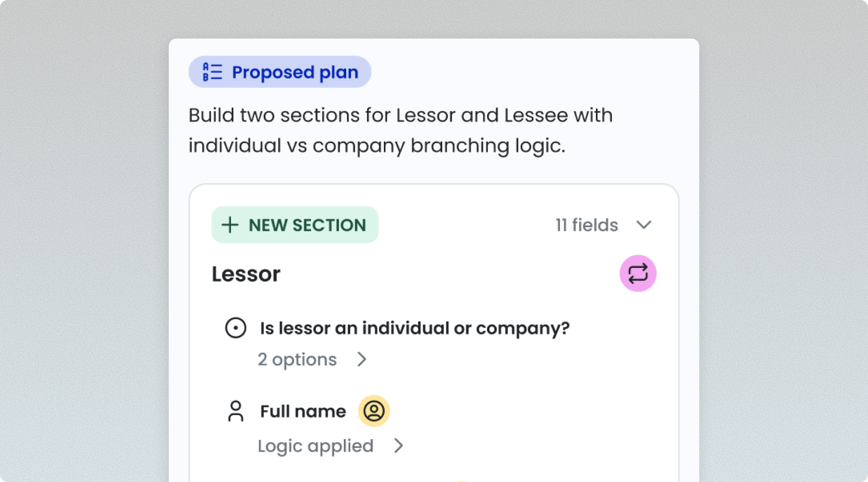
Task: Click the branching logic text in description
Action: (488, 146)
